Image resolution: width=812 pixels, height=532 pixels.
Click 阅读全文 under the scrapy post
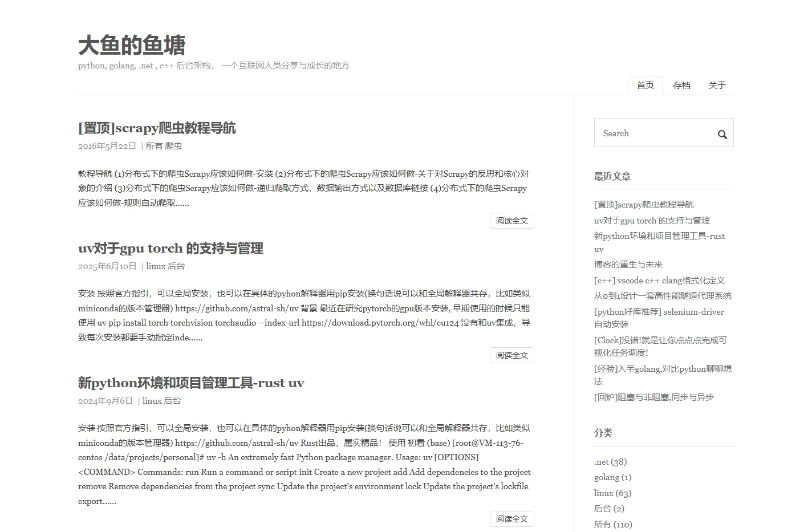point(511,221)
